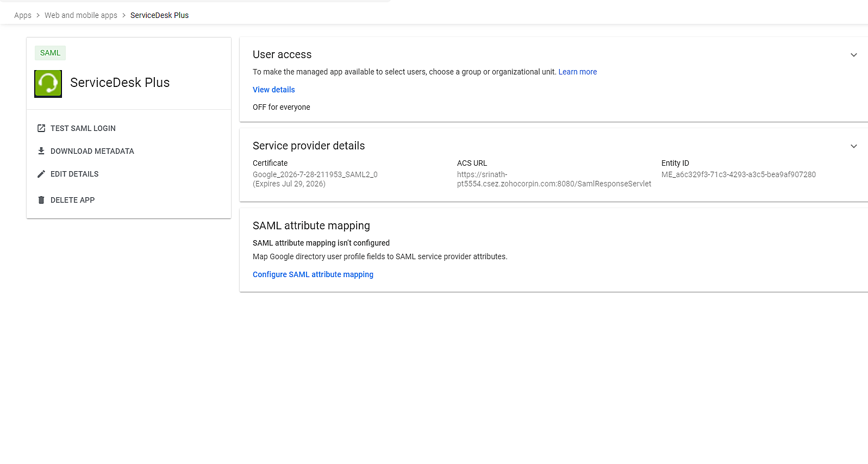Click the open-in-new icon beside Test SAML Login
This screenshot has width=868, height=464.
[x=41, y=128]
